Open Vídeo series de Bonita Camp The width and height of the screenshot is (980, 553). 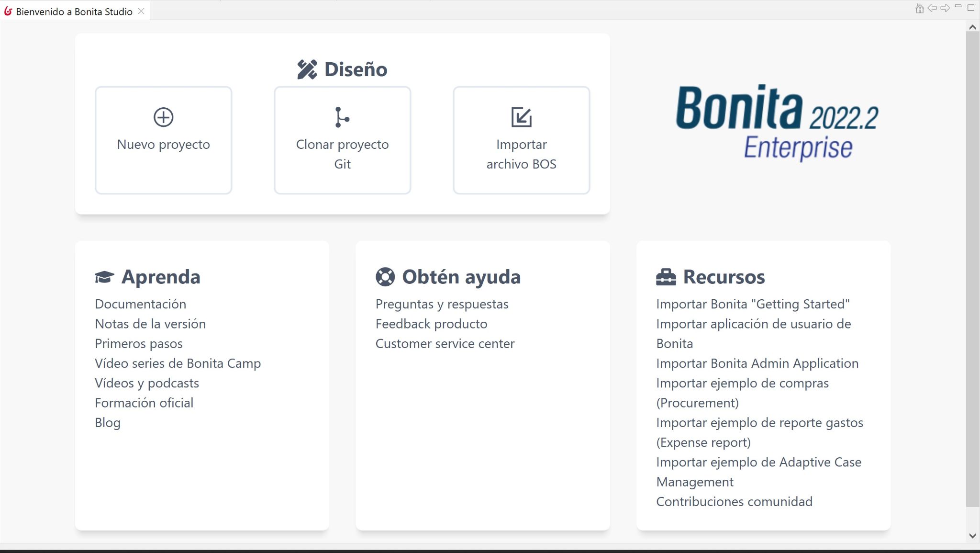click(x=178, y=363)
